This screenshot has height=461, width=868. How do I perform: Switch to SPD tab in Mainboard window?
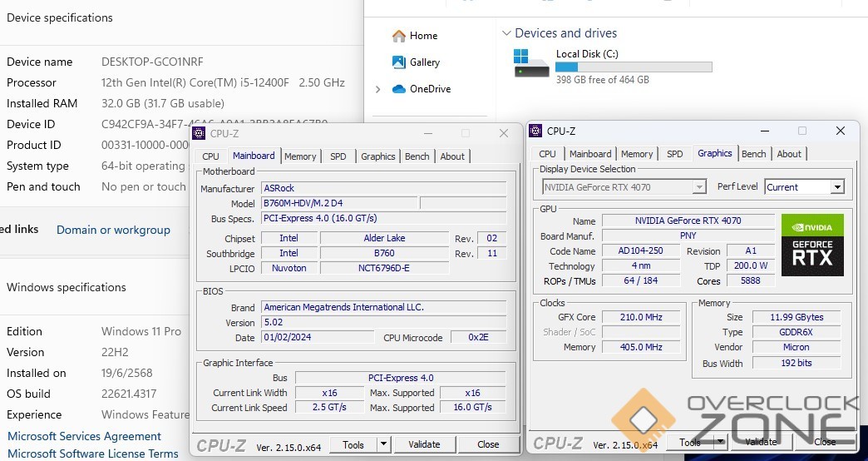(338, 156)
